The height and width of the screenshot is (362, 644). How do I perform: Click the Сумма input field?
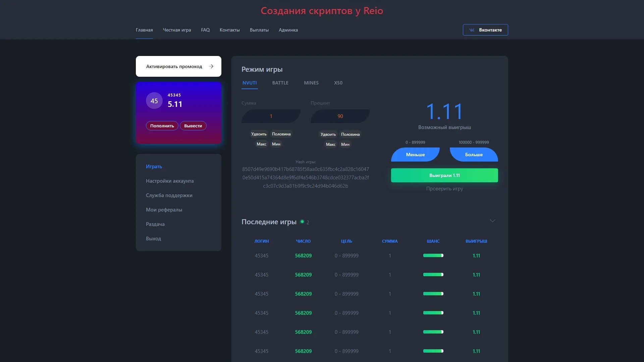click(271, 116)
